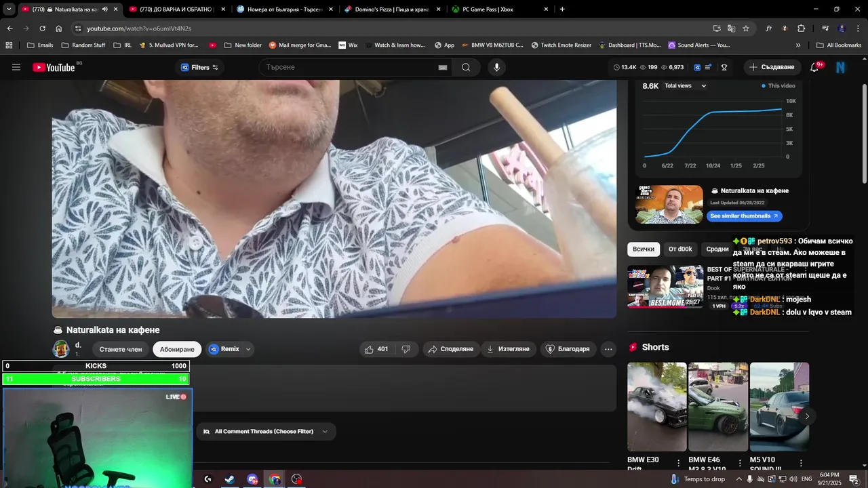Expand Total views dropdown in stats chart
Viewport: 868px width, 488px height.
tap(686, 86)
